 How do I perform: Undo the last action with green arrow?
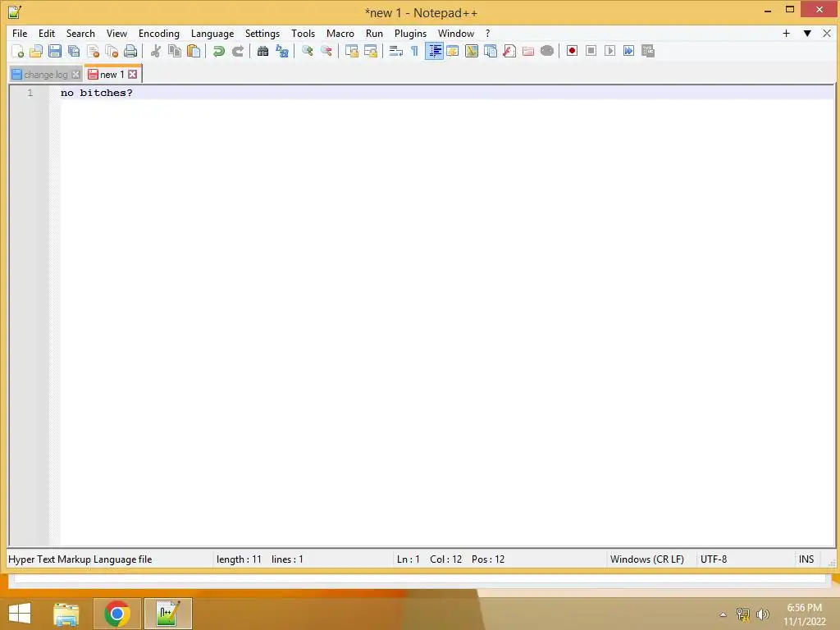click(218, 51)
